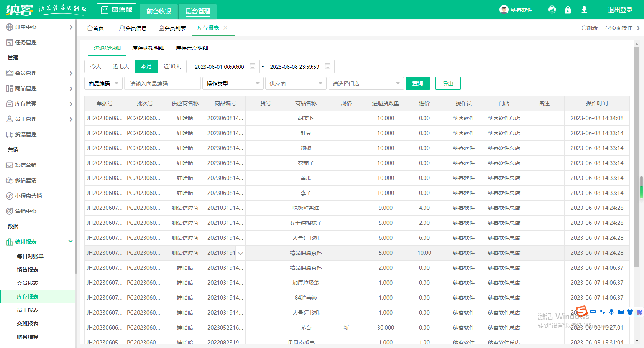Click the 查询 search button
644x348 pixels.
417,83
